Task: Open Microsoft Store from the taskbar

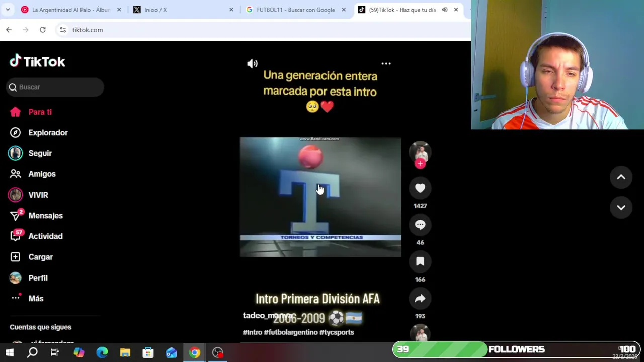Action: (x=148, y=352)
